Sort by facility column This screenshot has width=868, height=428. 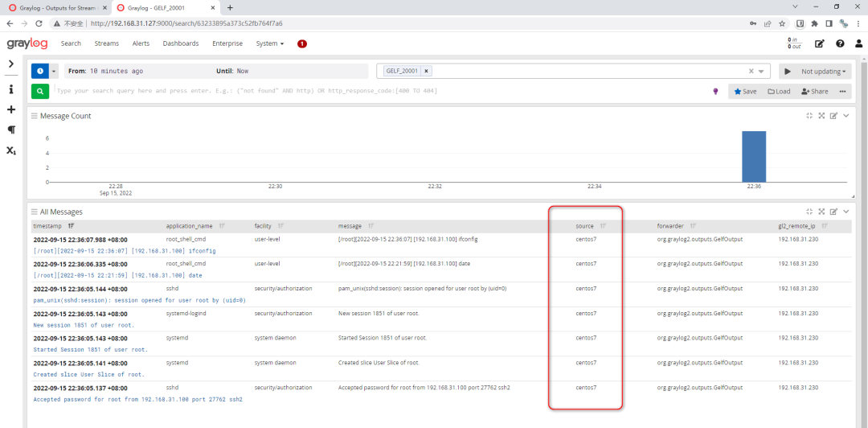tap(280, 226)
